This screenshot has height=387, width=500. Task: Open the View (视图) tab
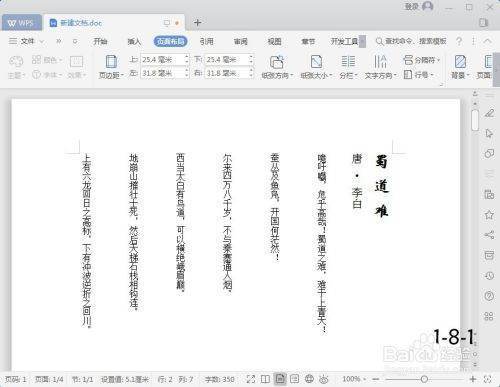(x=275, y=41)
